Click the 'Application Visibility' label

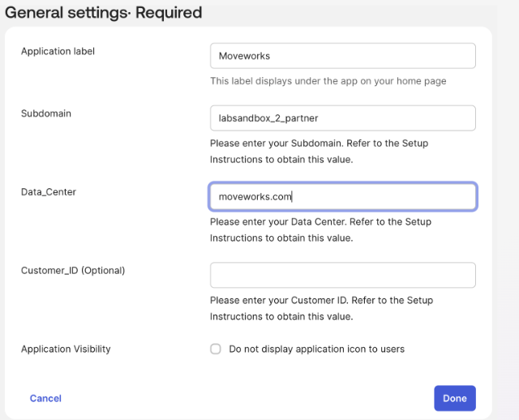(x=66, y=349)
